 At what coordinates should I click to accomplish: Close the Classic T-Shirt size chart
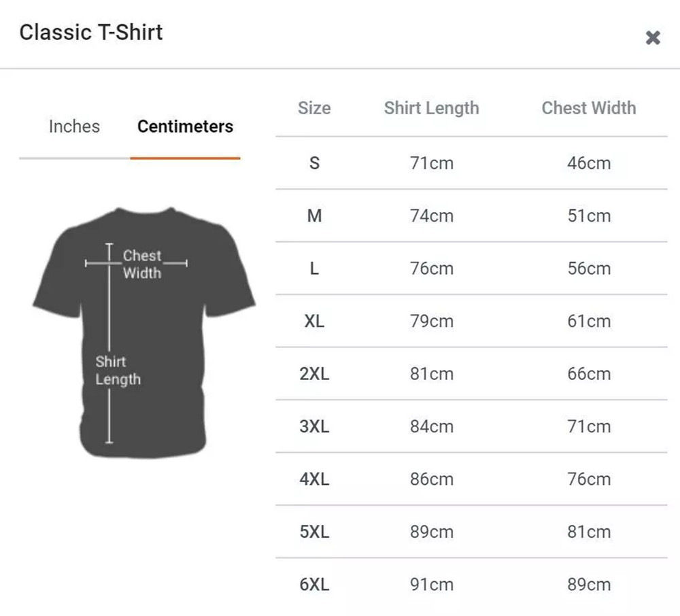[653, 37]
